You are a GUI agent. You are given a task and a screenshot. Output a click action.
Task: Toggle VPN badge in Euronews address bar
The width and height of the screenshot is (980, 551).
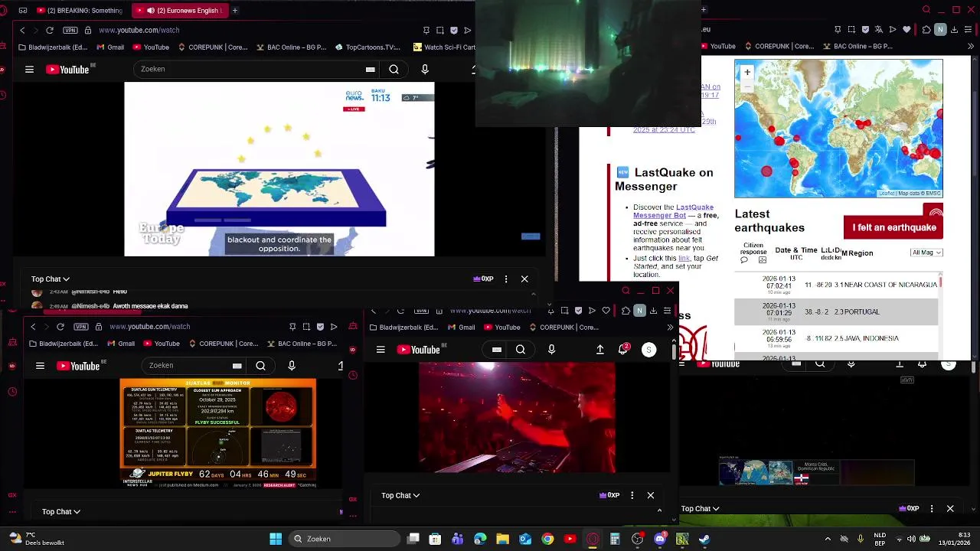(70, 30)
